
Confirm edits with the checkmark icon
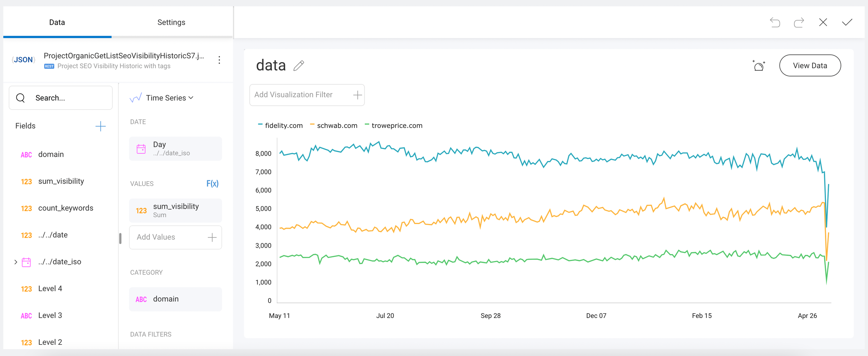[847, 22]
